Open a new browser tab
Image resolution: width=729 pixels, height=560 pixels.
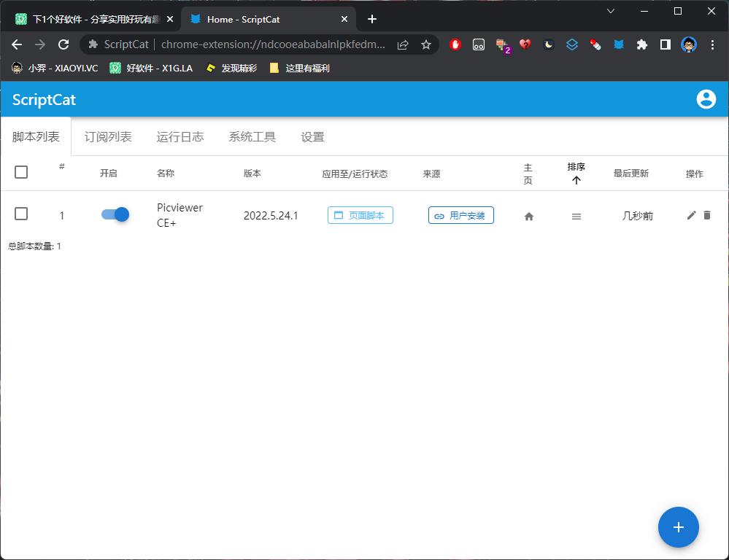372,19
